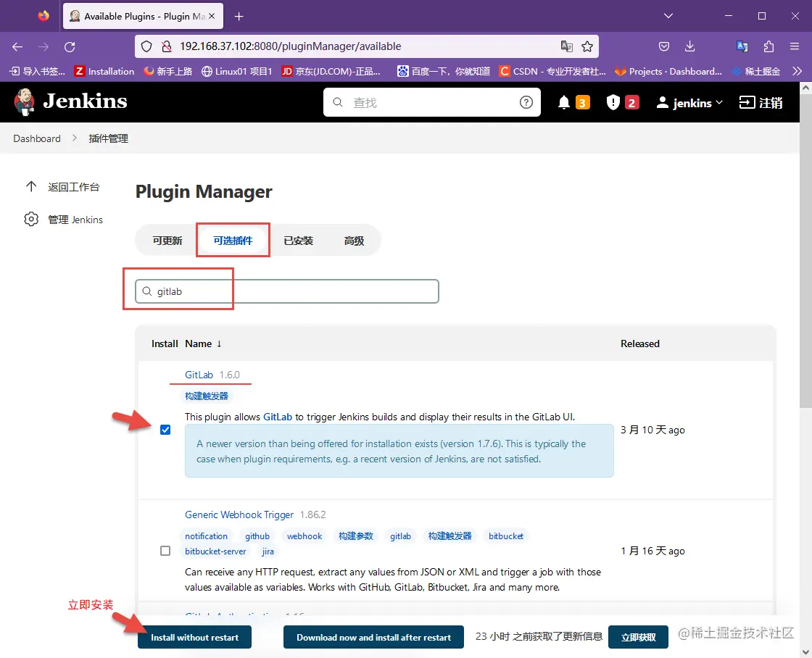Image resolution: width=812 pixels, height=658 pixels.
Task: Open the GitLab plugin name link
Action: (x=199, y=375)
